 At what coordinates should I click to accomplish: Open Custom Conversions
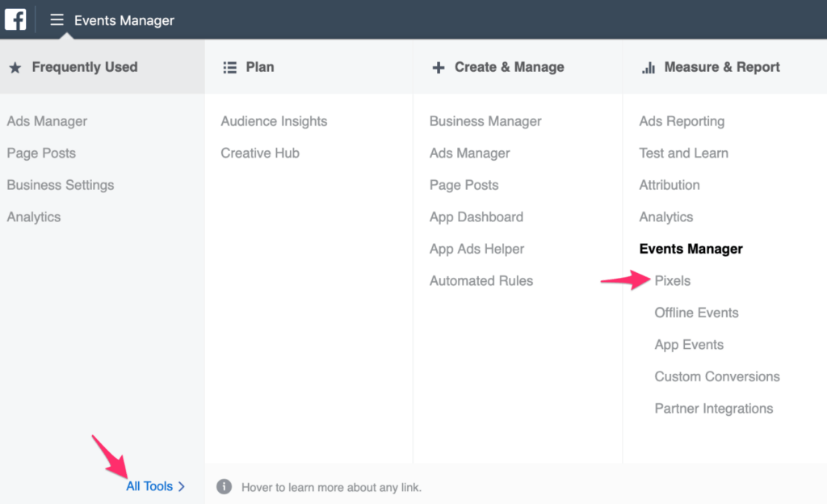(x=717, y=376)
